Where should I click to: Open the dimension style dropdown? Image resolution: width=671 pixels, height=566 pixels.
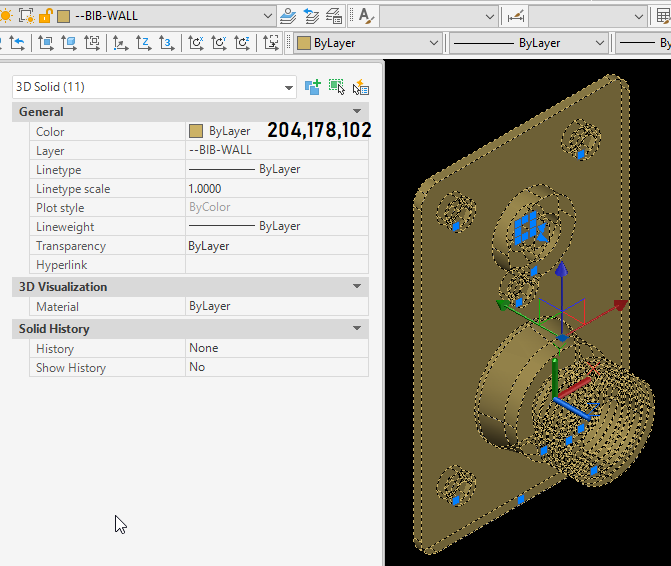[x=638, y=17]
